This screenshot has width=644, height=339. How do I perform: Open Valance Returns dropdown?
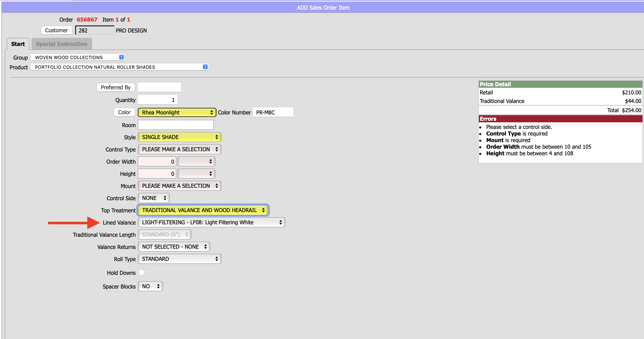(x=174, y=247)
